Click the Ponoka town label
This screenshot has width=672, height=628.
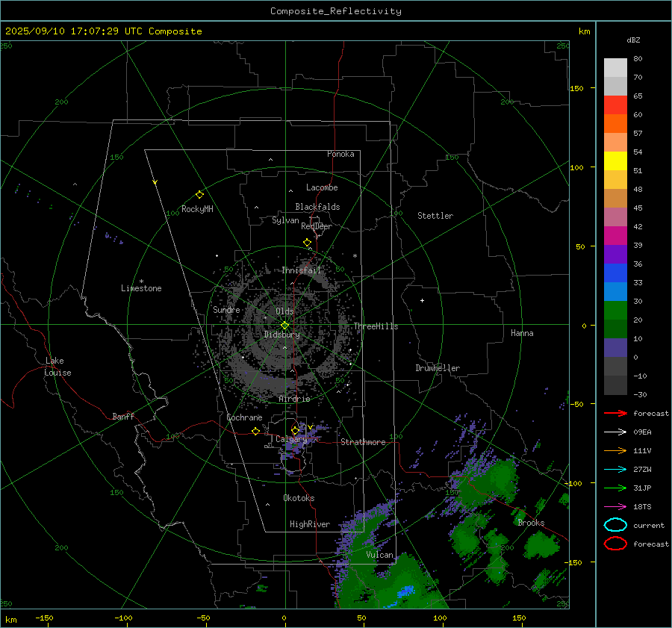340,154
